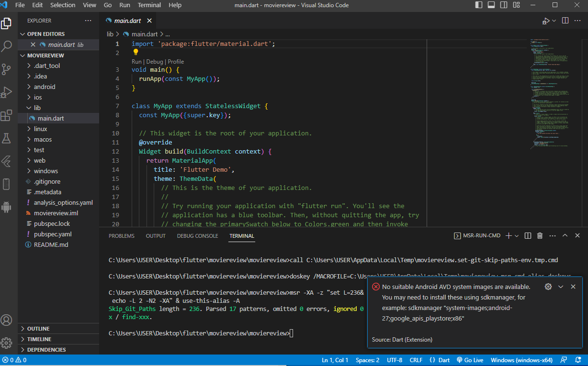Open the Run and Debug view

pos(6,92)
